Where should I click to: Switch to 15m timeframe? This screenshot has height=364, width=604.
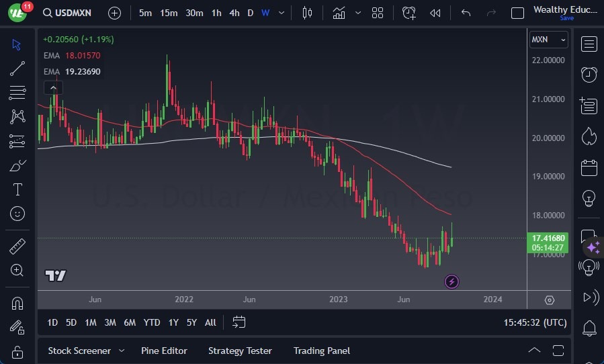[x=169, y=13]
